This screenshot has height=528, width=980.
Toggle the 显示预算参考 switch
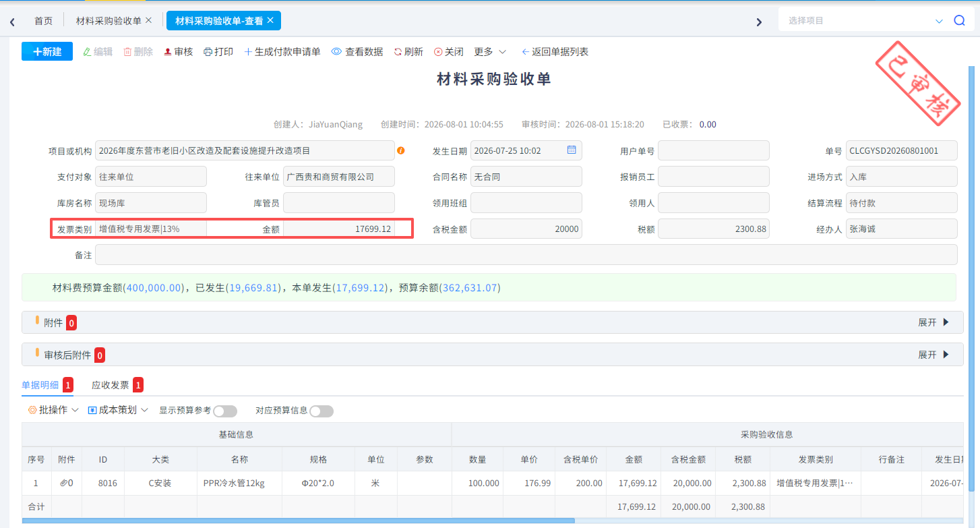225,411
